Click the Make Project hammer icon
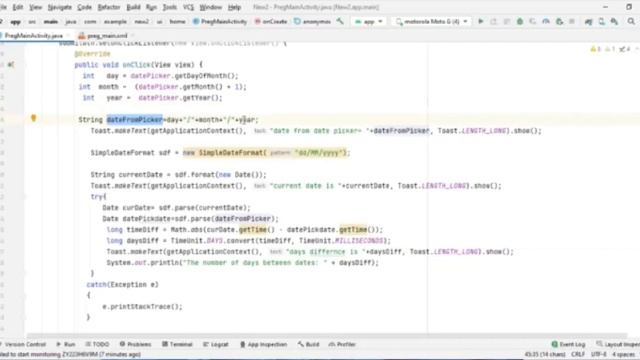This screenshot has width=640, height=360. tap(340, 21)
